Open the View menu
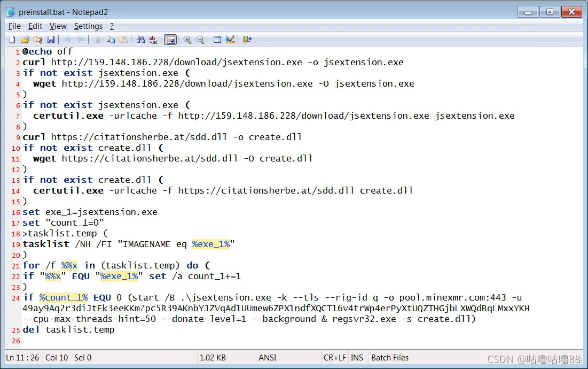The image size is (588, 369). [x=58, y=26]
